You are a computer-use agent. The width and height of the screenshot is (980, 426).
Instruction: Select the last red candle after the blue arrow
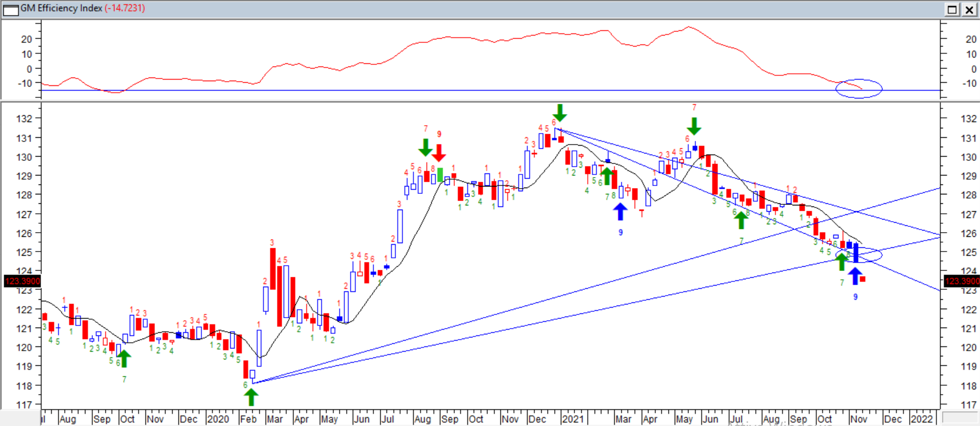point(862,279)
